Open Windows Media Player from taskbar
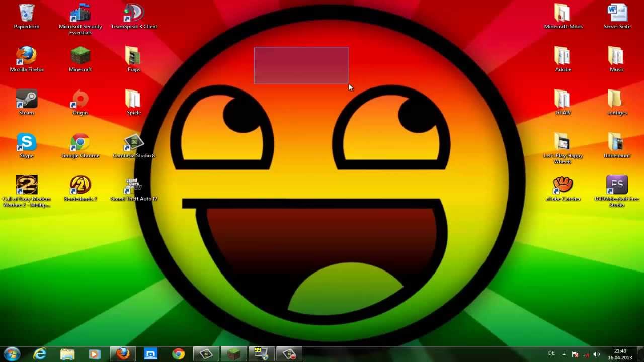This screenshot has width=644, height=362. click(95, 354)
